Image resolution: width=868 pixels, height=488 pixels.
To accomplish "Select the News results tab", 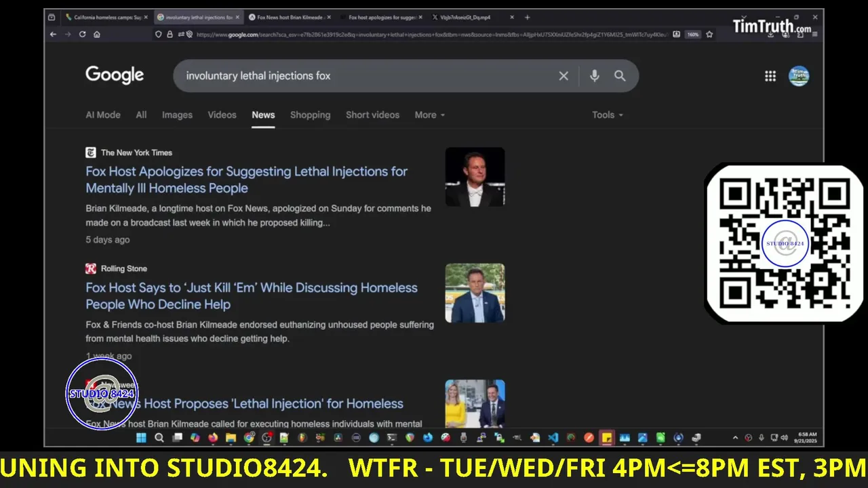I will [x=263, y=115].
